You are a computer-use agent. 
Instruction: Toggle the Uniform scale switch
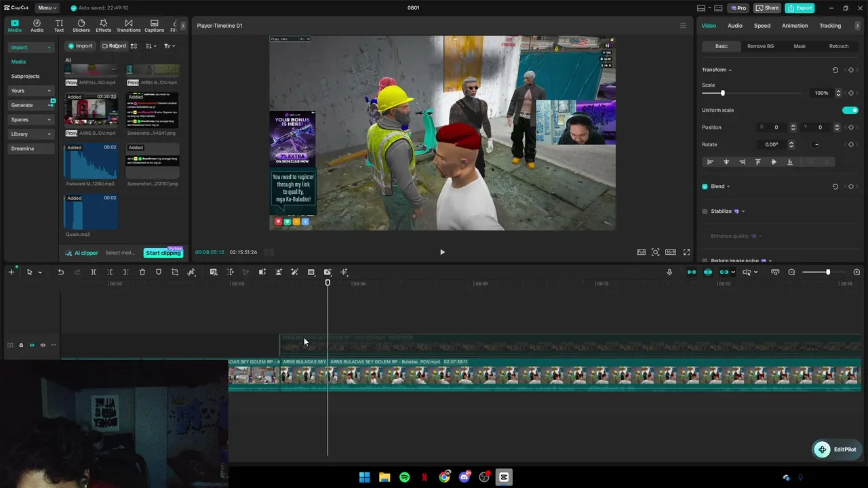pos(850,110)
